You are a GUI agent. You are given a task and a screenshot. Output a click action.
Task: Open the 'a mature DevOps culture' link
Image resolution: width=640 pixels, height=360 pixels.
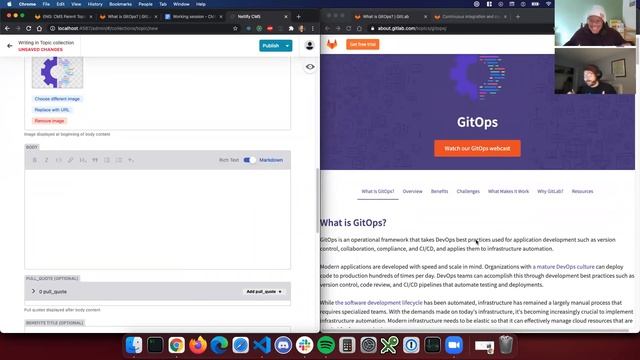tap(563, 267)
